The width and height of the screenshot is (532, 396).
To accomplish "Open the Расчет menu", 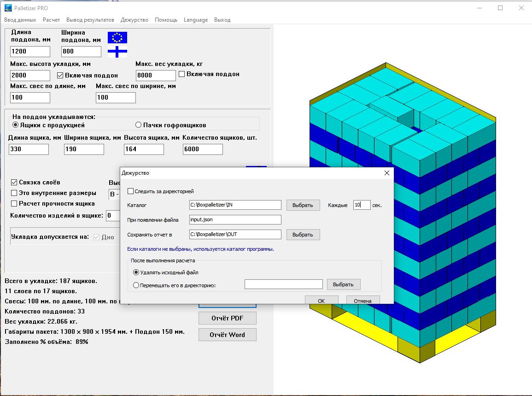I will tap(51, 20).
